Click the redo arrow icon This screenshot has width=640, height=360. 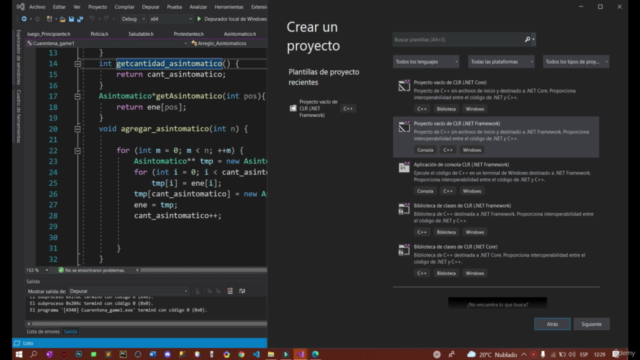tap(106, 19)
